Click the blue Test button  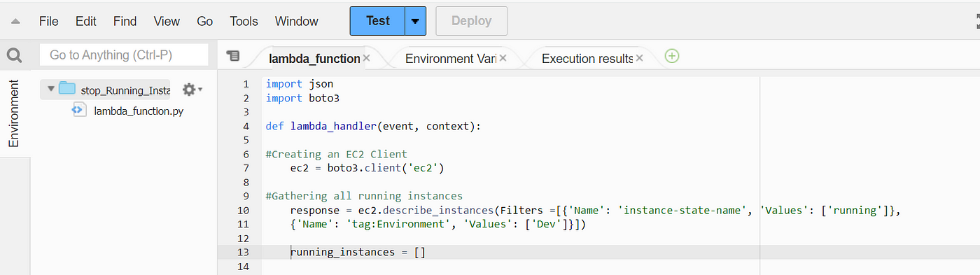[378, 21]
